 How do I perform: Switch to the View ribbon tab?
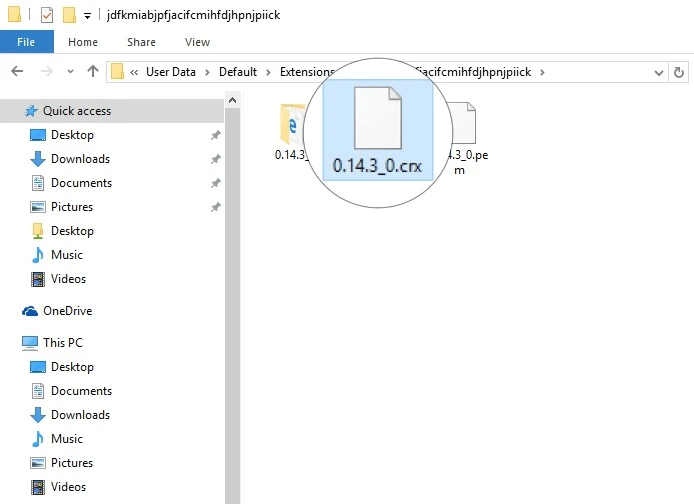click(197, 42)
